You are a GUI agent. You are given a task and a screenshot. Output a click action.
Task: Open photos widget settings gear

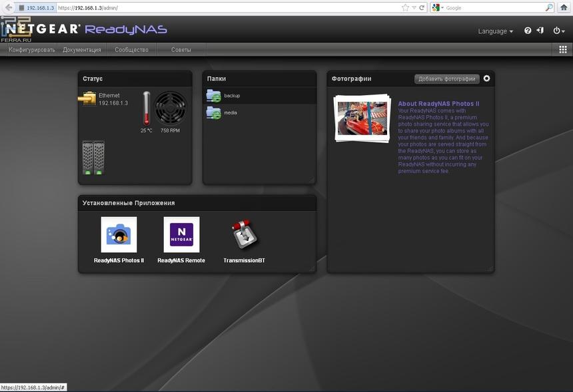click(x=486, y=79)
